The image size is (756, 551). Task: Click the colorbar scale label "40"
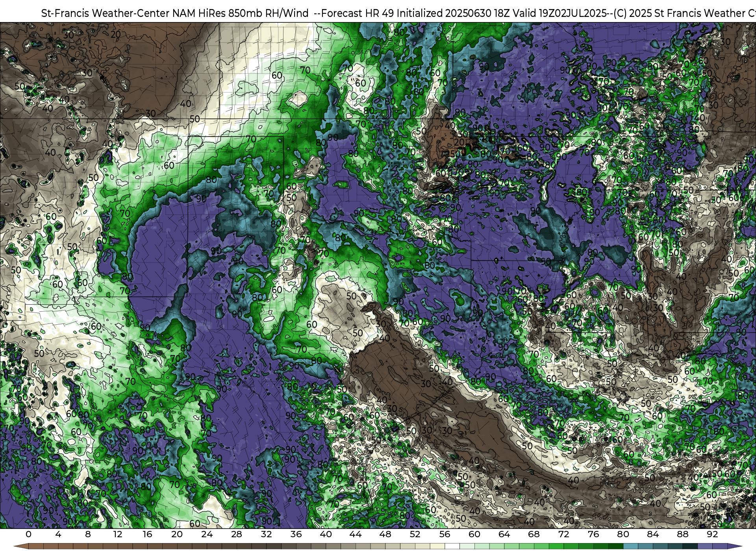[326, 534]
